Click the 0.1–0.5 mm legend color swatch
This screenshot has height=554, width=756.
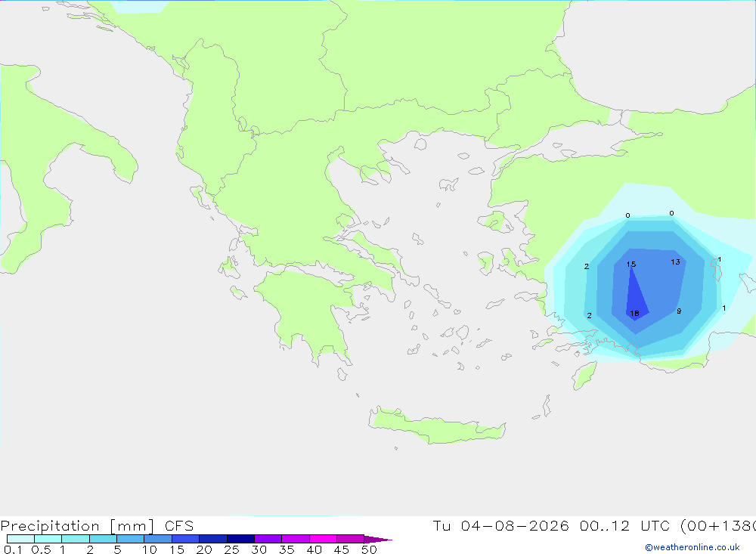pyautogui.click(x=20, y=539)
